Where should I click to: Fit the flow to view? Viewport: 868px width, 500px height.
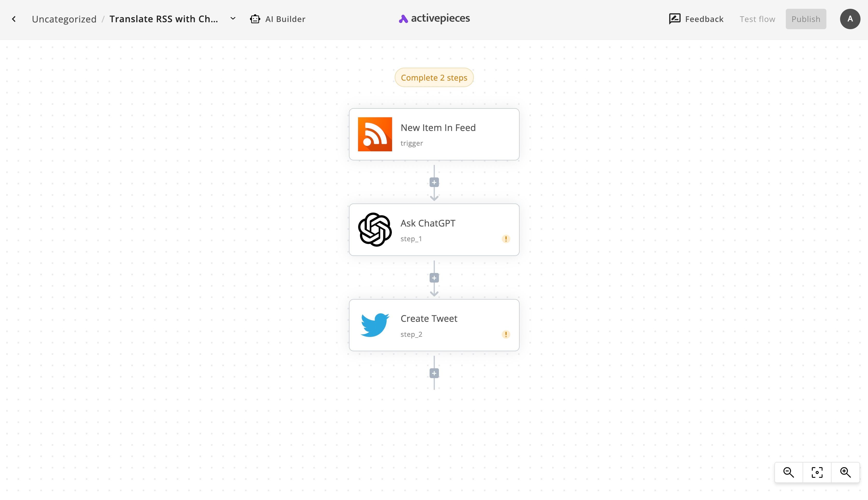817,473
